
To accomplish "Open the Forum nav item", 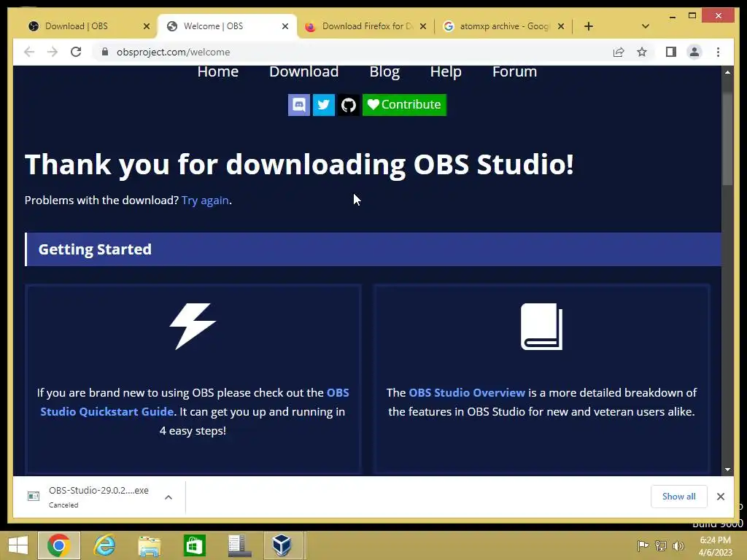I will click(514, 71).
